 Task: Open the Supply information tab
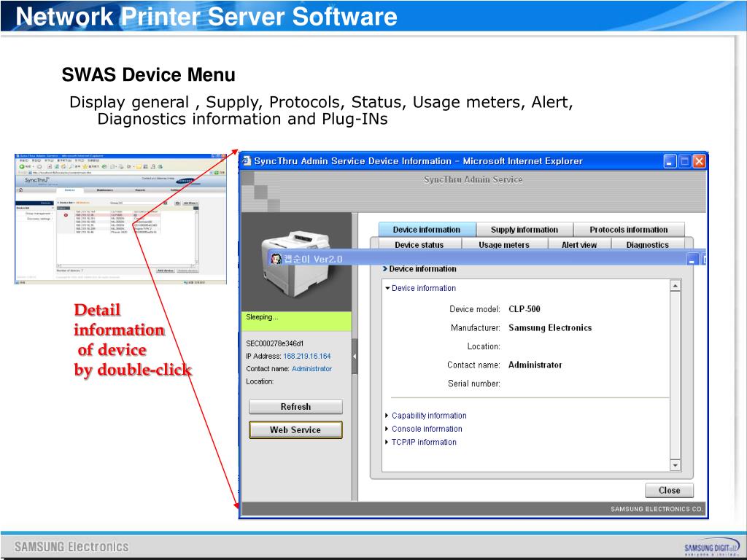tap(525, 230)
